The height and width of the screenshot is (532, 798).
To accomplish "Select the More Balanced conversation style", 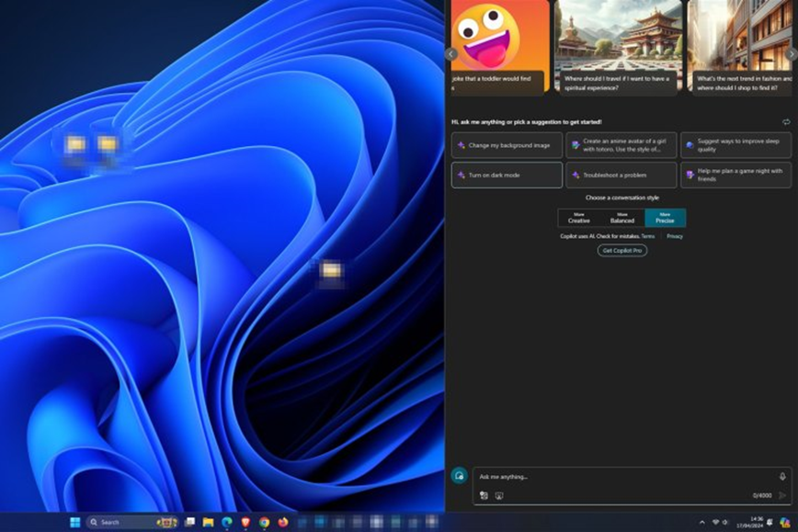I will point(622,218).
